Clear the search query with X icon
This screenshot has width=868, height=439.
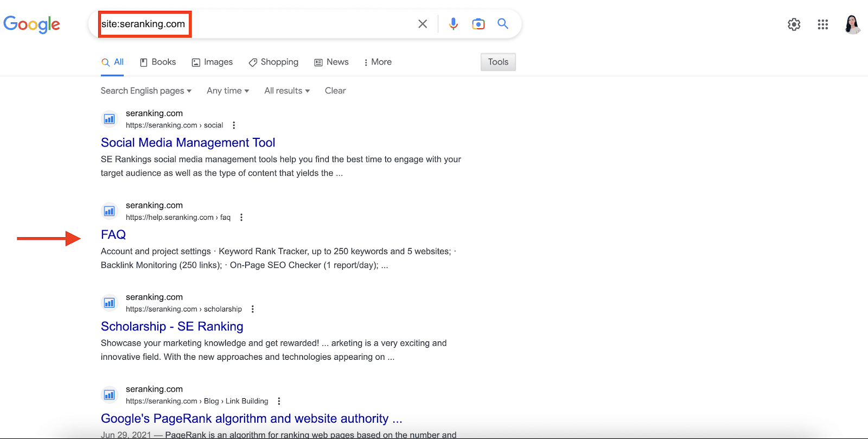423,24
